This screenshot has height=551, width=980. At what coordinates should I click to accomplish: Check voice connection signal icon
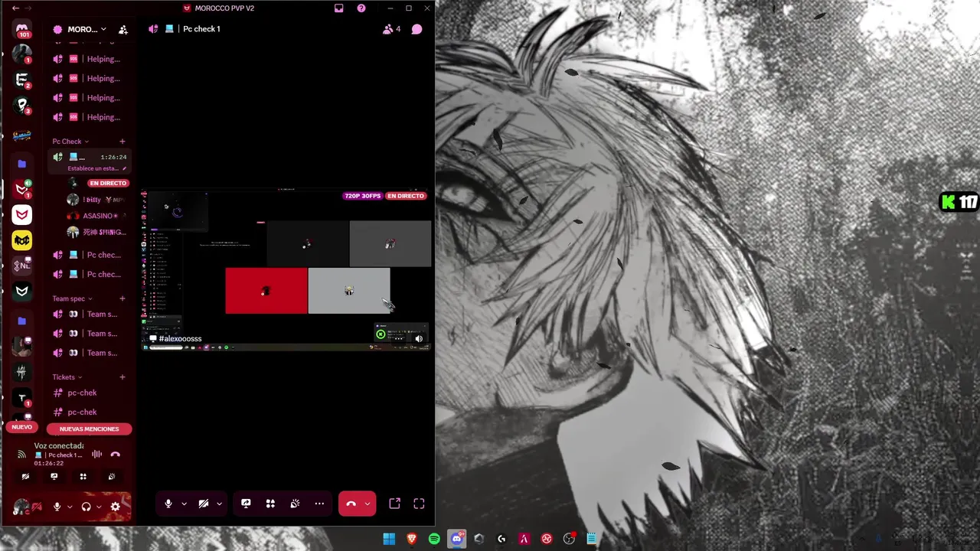coord(22,455)
